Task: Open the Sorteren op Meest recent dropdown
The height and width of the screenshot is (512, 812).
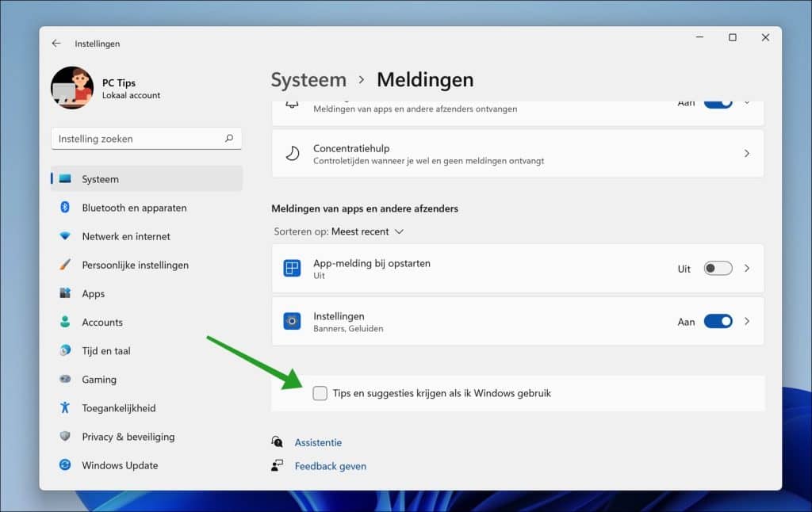Action: [364, 231]
